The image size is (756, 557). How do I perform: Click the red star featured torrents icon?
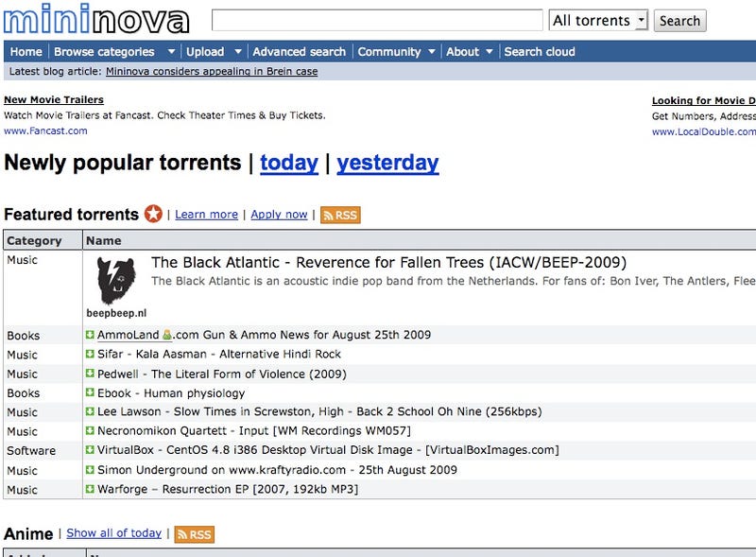(153, 214)
